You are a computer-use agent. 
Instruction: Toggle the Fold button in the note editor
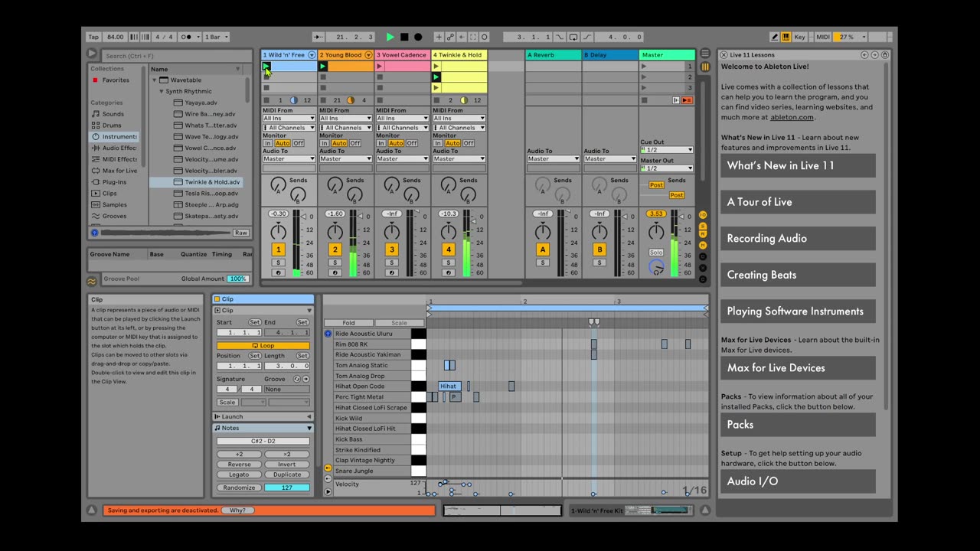point(348,323)
